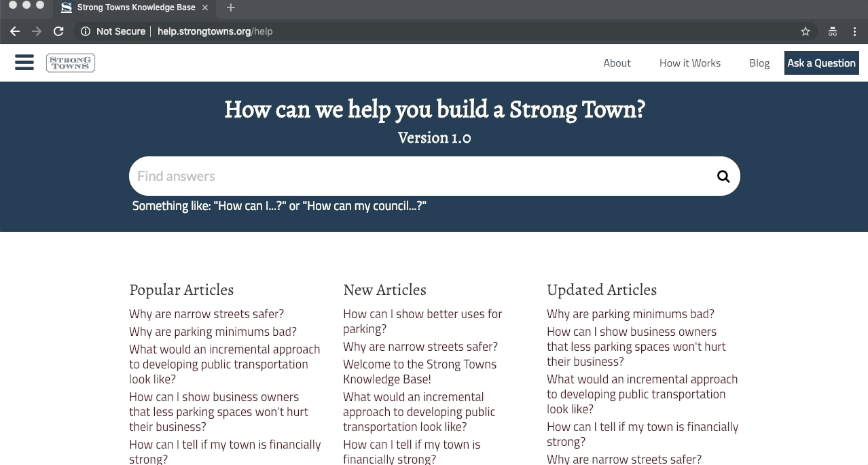
Task: Click the browser forward arrow
Action: point(37,31)
